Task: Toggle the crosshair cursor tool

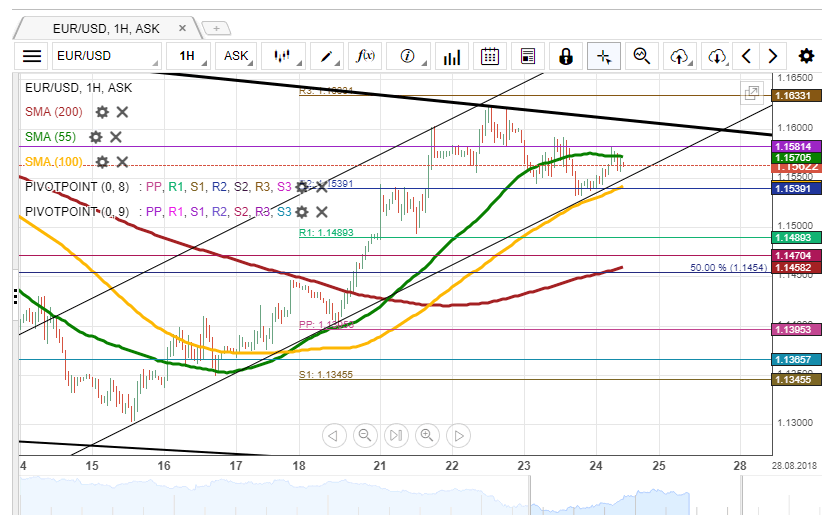Action: coord(604,56)
